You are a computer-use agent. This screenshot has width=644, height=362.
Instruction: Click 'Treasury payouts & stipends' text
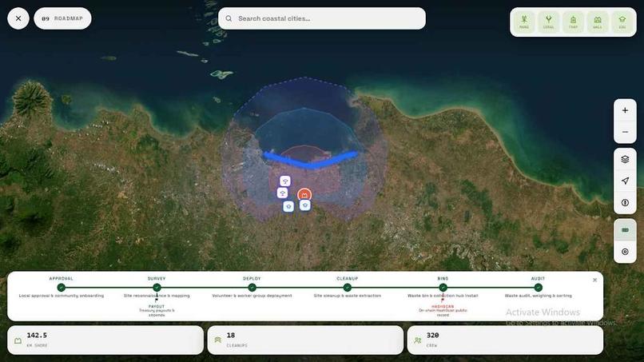[x=157, y=312]
